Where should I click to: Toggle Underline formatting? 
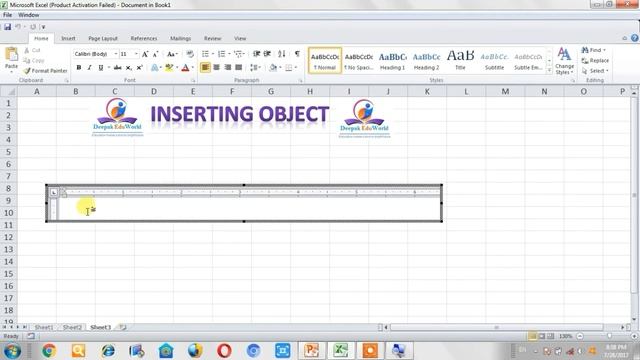point(100,67)
